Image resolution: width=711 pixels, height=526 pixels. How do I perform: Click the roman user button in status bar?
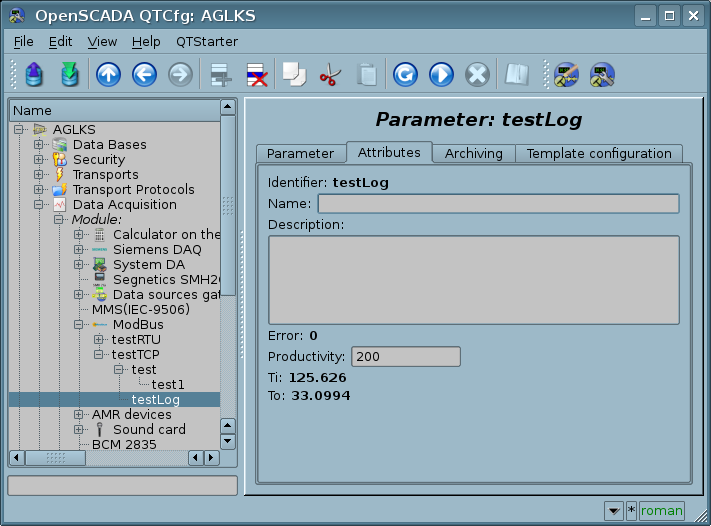[x=662, y=511]
